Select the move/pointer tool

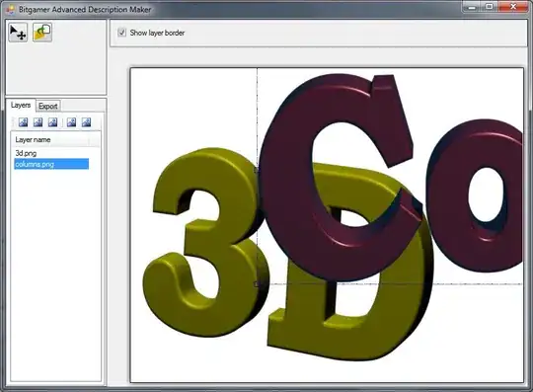tap(18, 33)
